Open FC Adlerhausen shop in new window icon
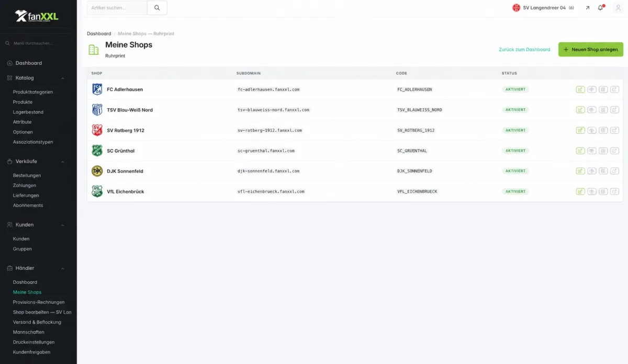The height and width of the screenshot is (364, 628). coord(614,89)
